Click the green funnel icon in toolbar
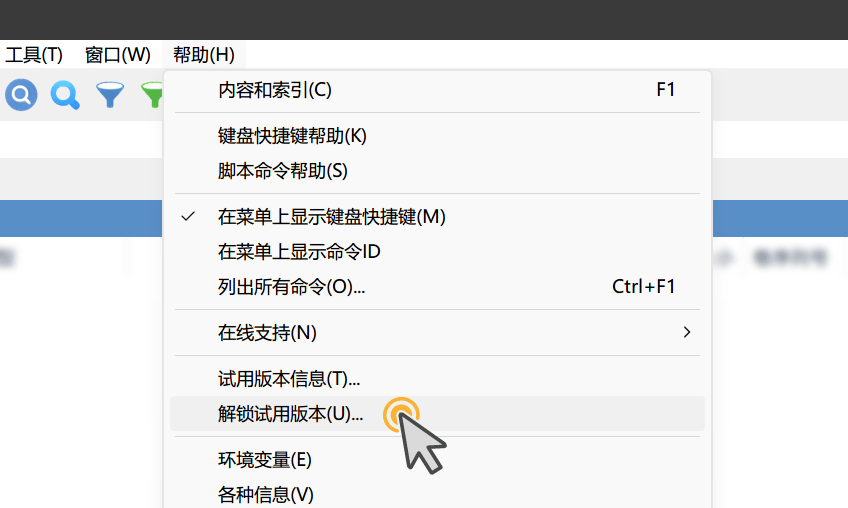The width and height of the screenshot is (848, 508). point(152,95)
